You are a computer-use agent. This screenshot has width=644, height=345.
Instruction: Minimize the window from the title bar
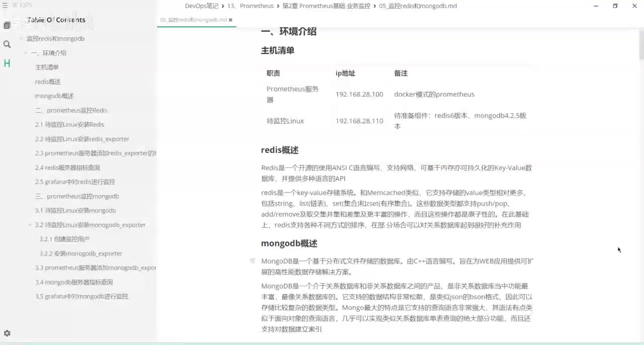coord(596,6)
